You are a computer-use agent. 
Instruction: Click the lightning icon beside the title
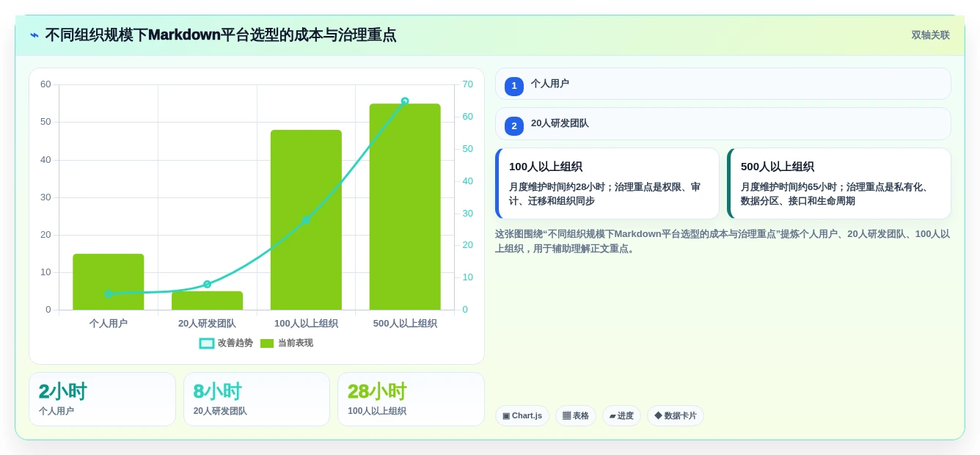point(34,35)
